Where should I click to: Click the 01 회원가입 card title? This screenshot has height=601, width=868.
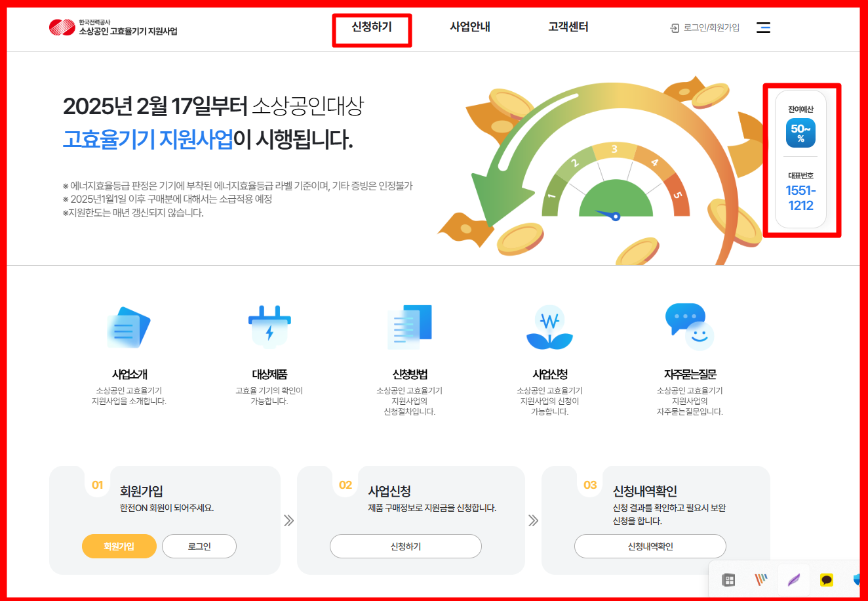coord(141,491)
